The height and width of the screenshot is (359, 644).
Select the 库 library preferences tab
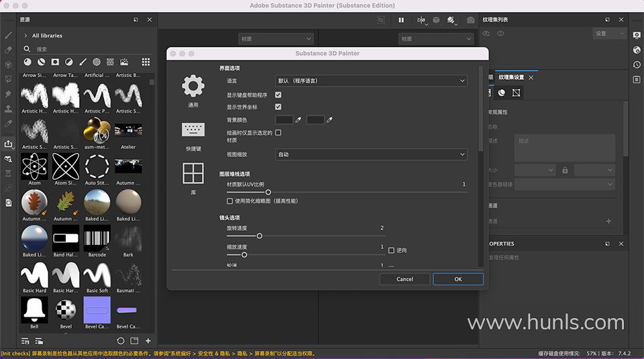pyautogui.click(x=193, y=178)
